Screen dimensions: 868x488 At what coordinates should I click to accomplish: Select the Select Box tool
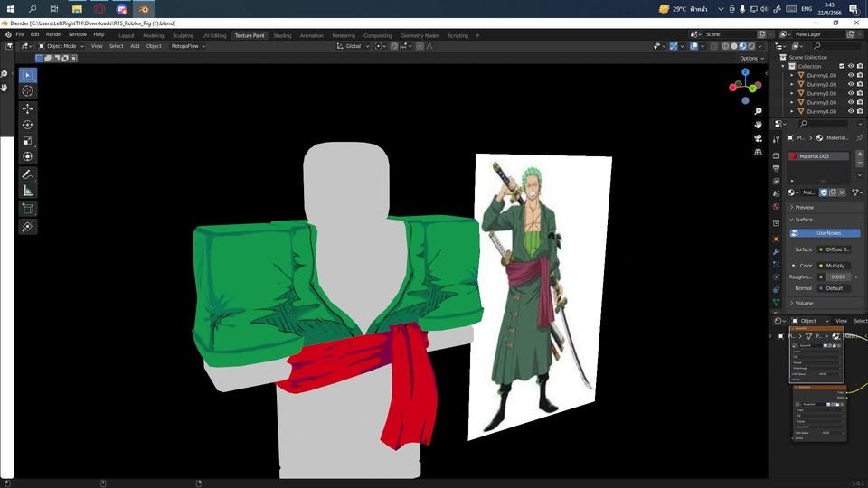tap(28, 75)
